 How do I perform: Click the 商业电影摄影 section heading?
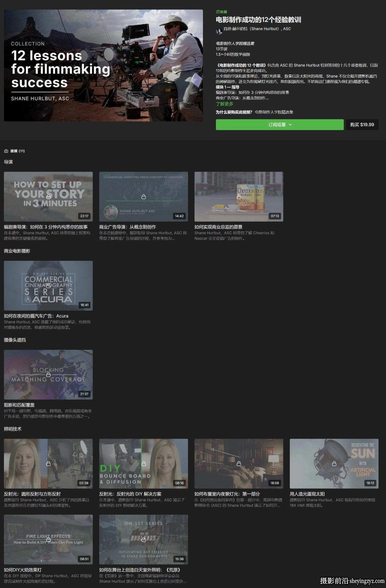17,251
